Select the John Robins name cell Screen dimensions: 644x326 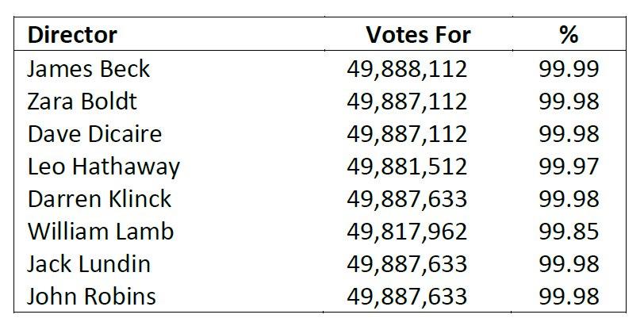91,297
